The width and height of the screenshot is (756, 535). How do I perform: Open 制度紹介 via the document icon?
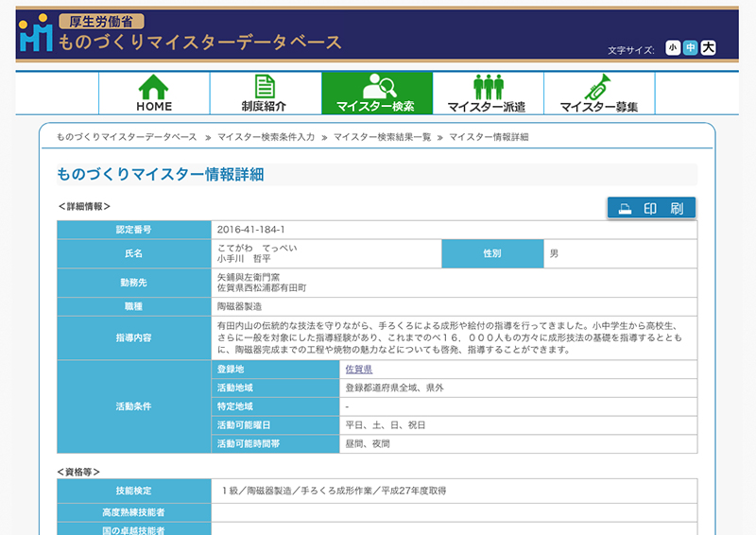(x=265, y=86)
